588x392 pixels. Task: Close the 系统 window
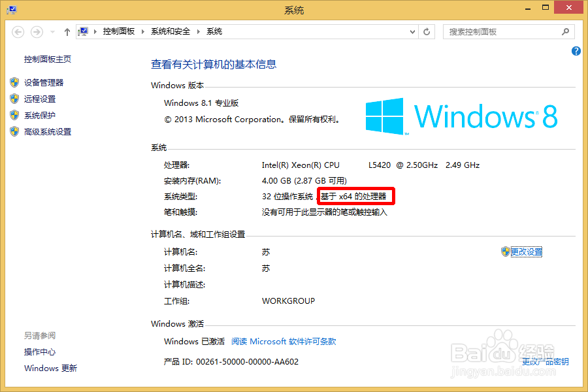click(x=568, y=7)
